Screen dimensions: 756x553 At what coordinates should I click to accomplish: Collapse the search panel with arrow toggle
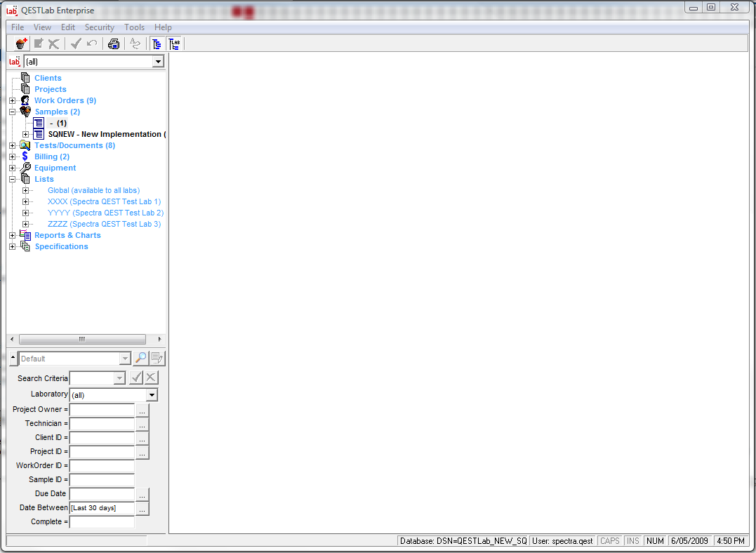13,359
